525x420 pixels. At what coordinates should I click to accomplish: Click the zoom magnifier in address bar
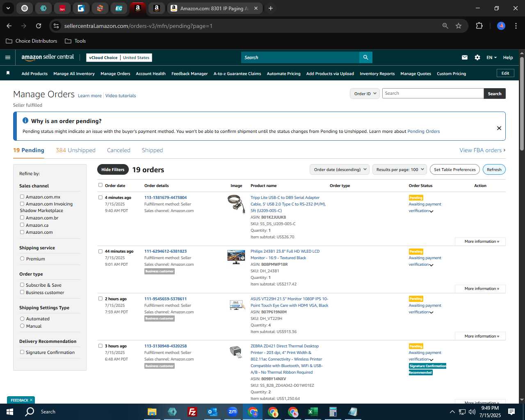point(445,26)
